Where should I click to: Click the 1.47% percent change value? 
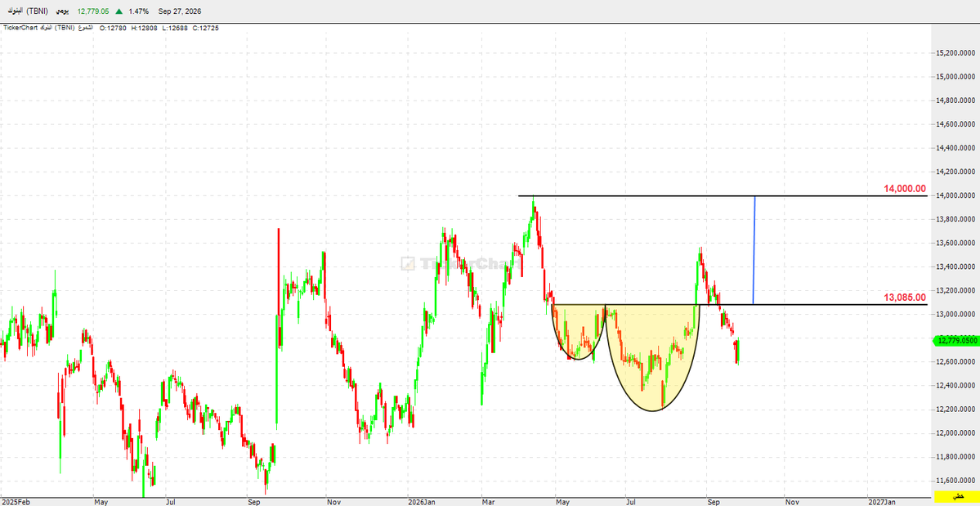(137, 11)
